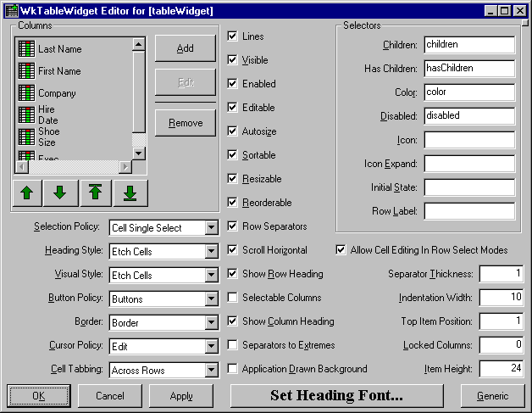Click the move column down arrow icon

pyautogui.click(x=60, y=193)
